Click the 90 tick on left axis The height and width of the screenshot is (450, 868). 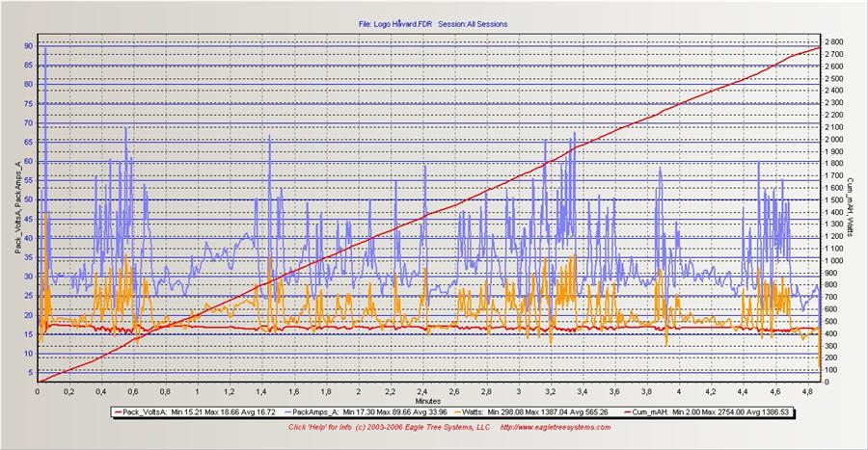(29, 46)
